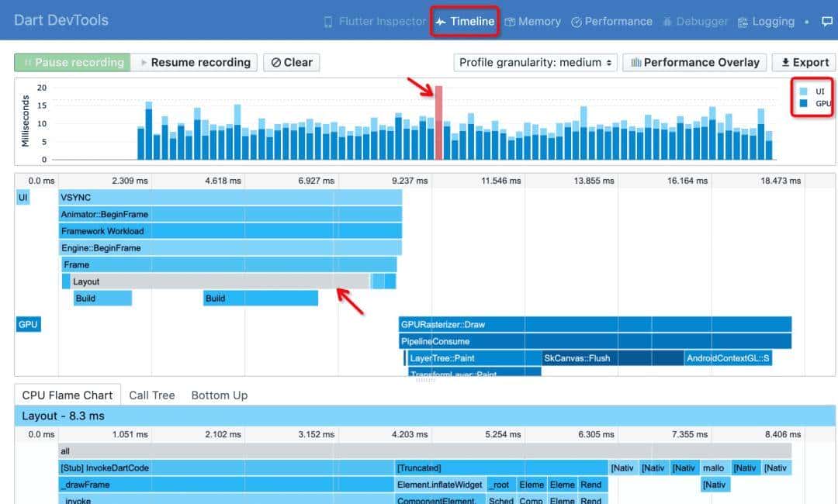Switch to the Call Tree tab
This screenshot has height=504, width=838.
151,395
